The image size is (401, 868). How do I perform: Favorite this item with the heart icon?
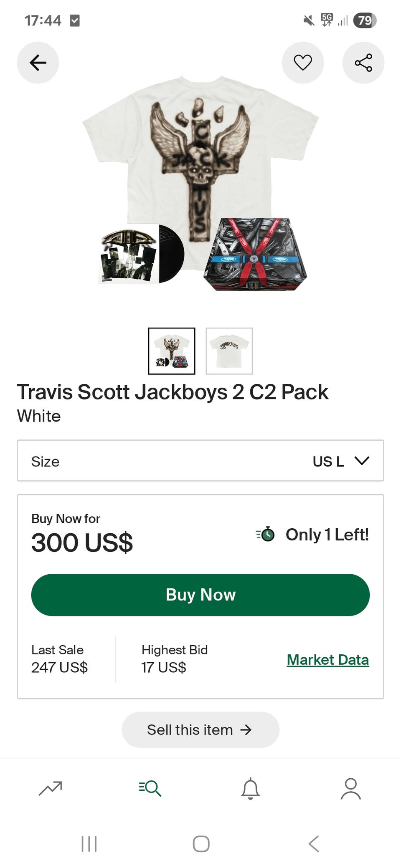pyautogui.click(x=303, y=63)
